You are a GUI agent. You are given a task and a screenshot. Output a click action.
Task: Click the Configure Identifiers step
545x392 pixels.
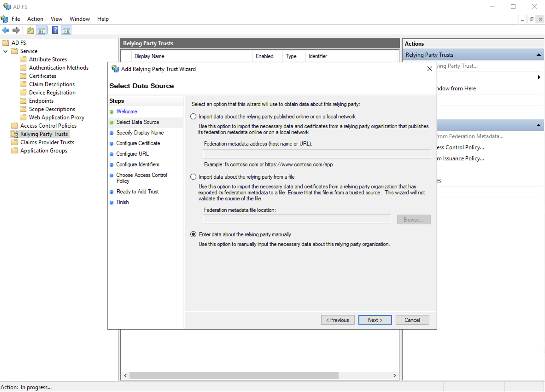[138, 164]
